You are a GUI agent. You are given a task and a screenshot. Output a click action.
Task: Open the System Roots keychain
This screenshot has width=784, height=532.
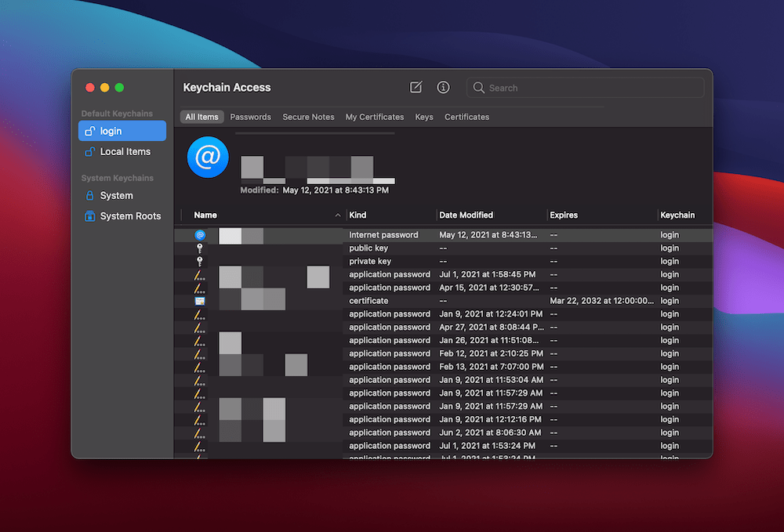[125, 215]
